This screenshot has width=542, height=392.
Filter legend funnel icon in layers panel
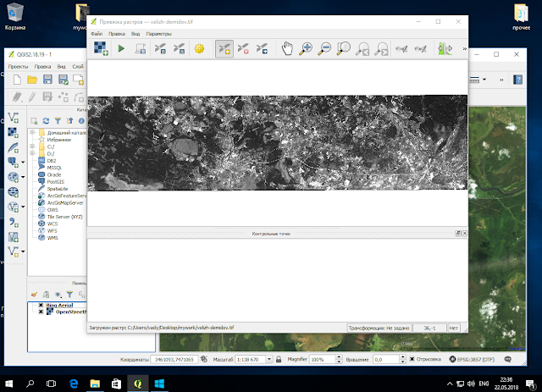point(69,295)
